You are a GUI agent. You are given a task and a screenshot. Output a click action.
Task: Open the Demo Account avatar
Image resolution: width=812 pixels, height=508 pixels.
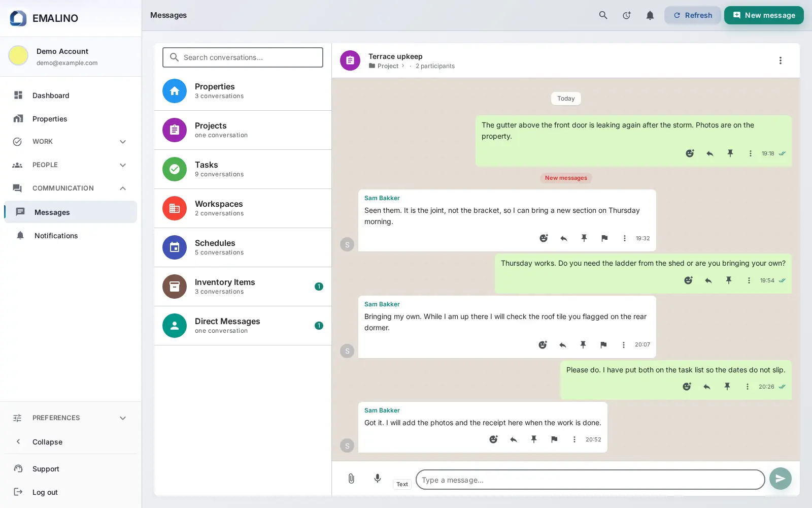[x=18, y=55]
